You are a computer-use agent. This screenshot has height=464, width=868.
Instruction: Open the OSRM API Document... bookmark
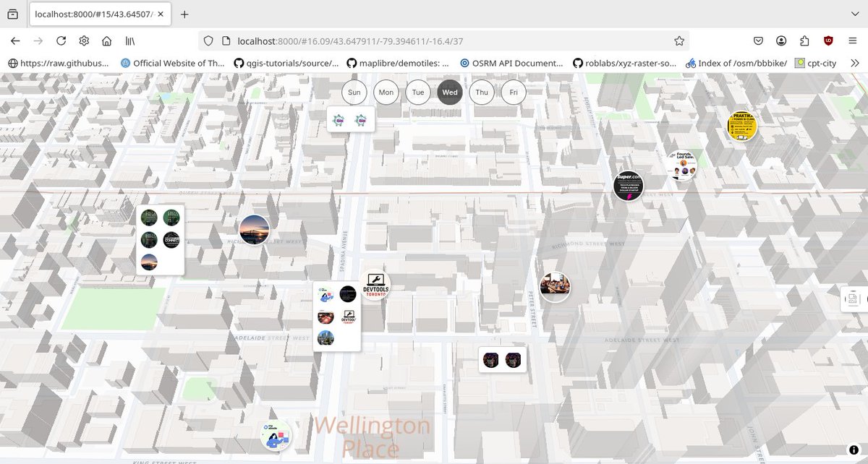pos(511,63)
